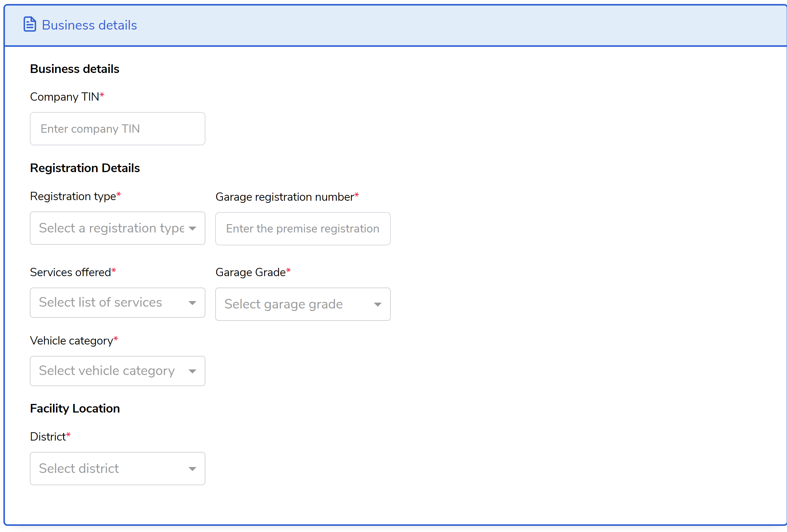
Task: Open the Services offered dropdown
Action: [112, 302]
